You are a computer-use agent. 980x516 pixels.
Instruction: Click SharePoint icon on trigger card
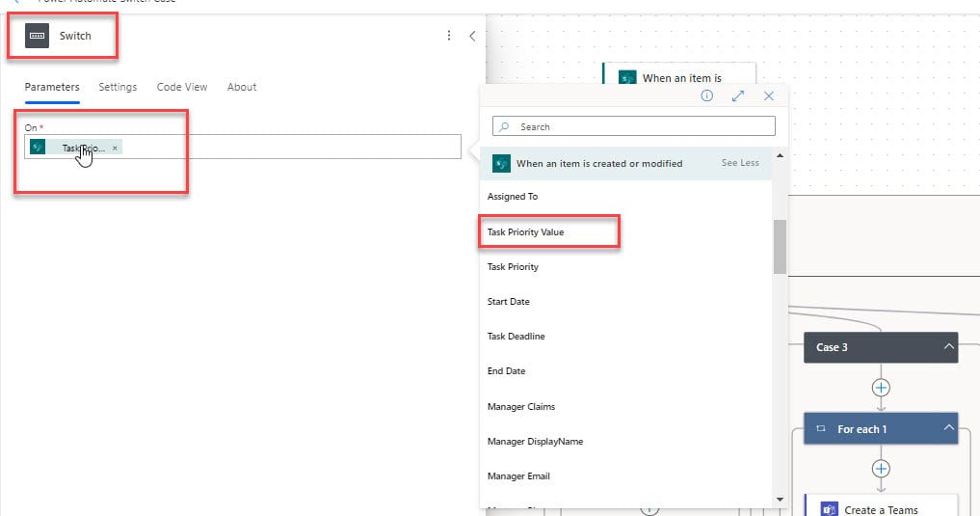click(627, 77)
